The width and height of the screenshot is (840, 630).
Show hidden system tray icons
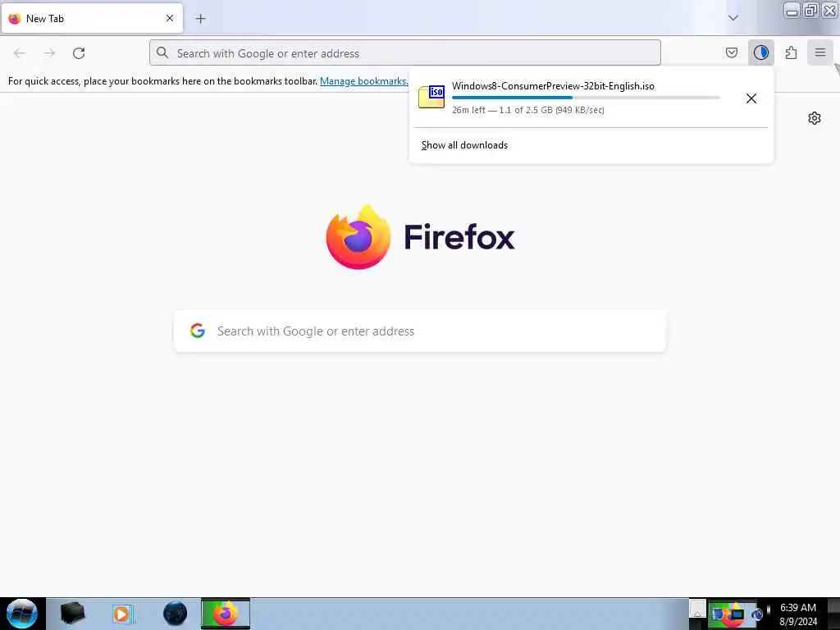click(x=697, y=609)
